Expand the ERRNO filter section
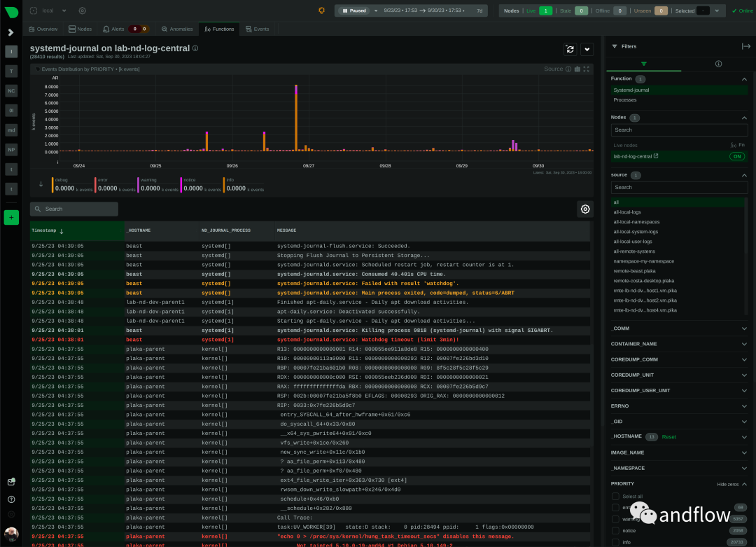Image resolution: width=756 pixels, height=547 pixels. coord(744,406)
